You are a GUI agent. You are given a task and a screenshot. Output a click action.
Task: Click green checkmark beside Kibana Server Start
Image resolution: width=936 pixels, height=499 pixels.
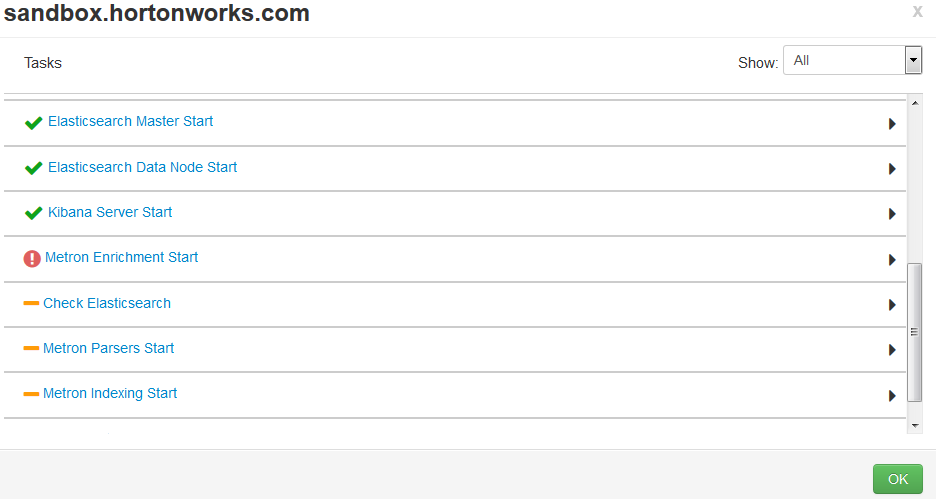click(x=33, y=213)
